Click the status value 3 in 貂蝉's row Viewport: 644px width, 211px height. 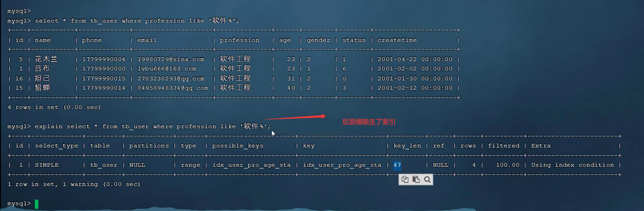click(344, 88)
